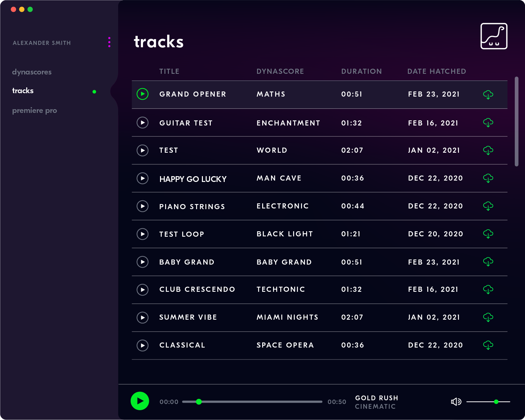Click the vertical scrollbar of track list
This screenshot has width=525, height=420.
pos(516,121)
